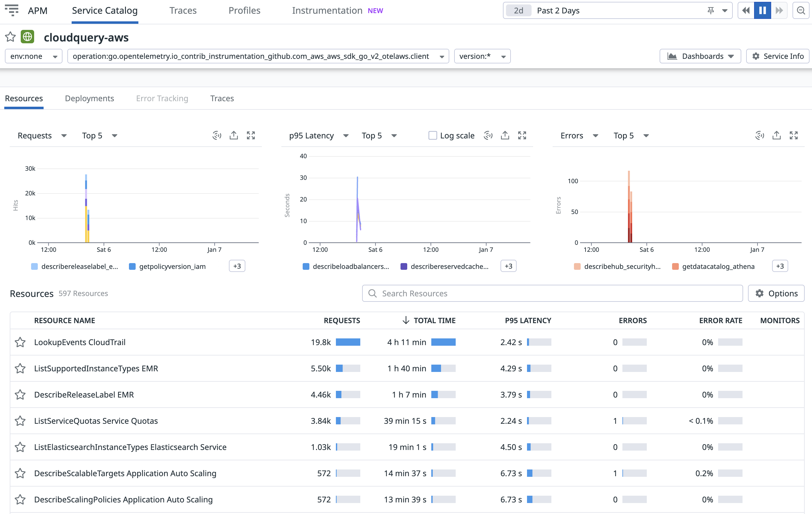
Task: Step the time range backward
Action: tap(746, 10)
